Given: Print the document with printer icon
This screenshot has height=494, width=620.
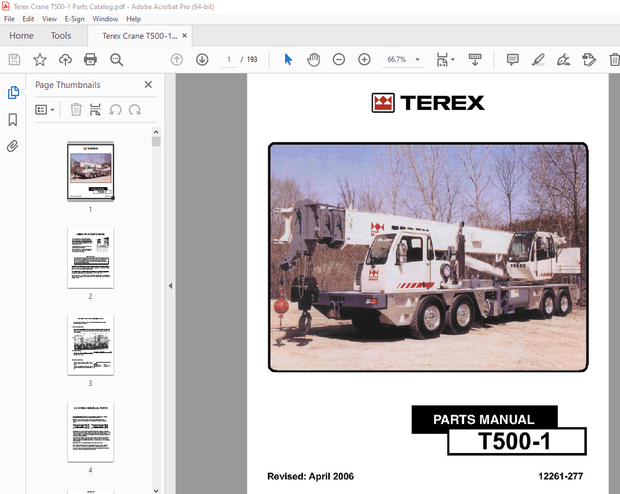Looking at the screenshot, I should 91,60.
